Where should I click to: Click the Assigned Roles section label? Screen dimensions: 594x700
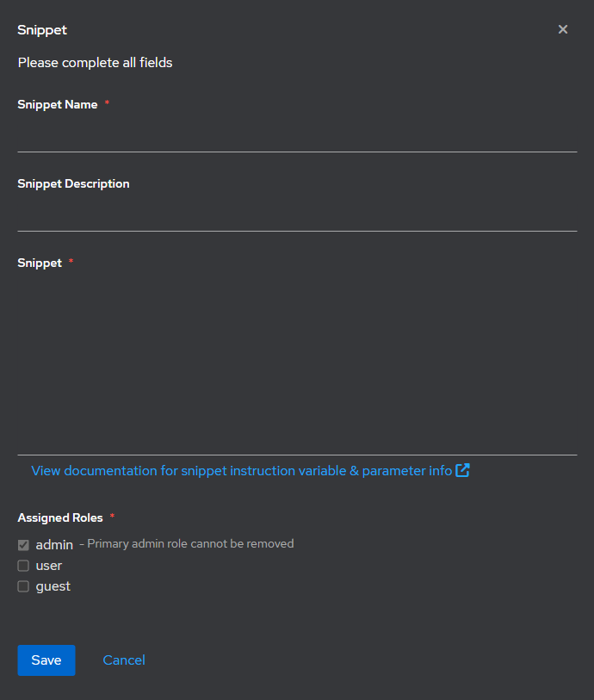[60, 517]
